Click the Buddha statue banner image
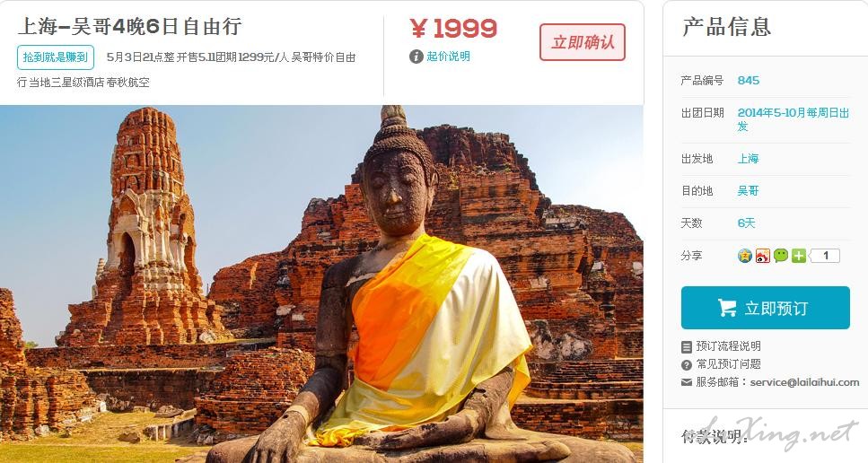The height and width of the screenshot is (463, 868). pyautogui.click(x=321, y=284)
